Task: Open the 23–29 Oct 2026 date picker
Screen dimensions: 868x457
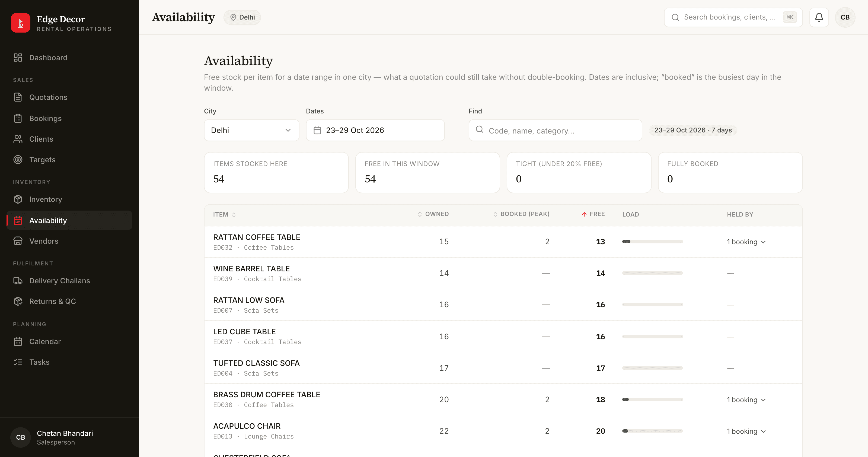Action: coord(375,130)
